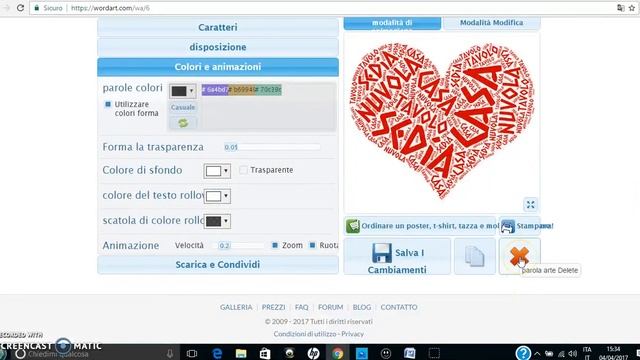Viewport: 640px width, 360px height.
Task: Enable the Trasparente background checkbox
Action: [x=243, y=170]
